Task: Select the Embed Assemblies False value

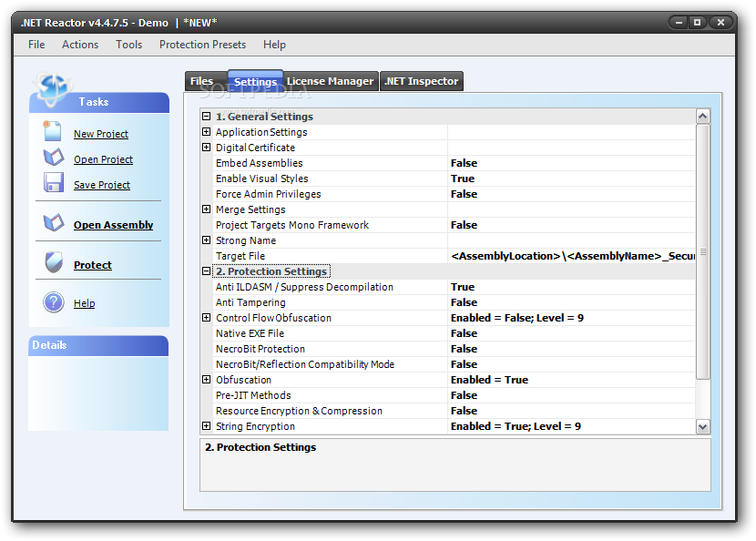Action: click(x=572, y=163)
